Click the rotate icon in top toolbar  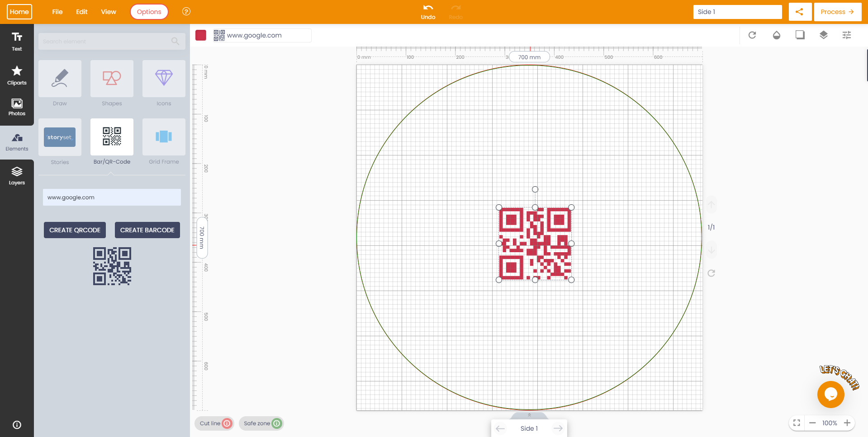click(x=752, y=35)
